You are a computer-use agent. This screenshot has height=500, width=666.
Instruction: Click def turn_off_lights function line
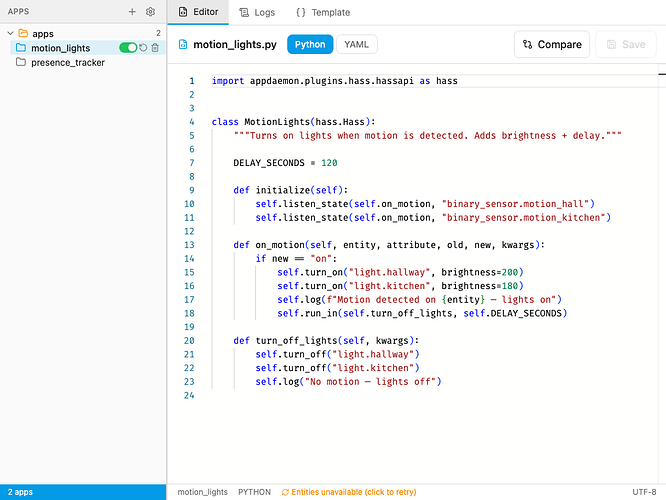[x=326, y=340]
